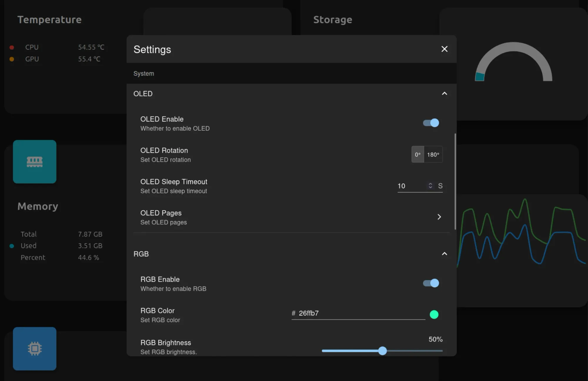Toggle the OLED Enable switch
588x381 pixels.
pos(431,123)
